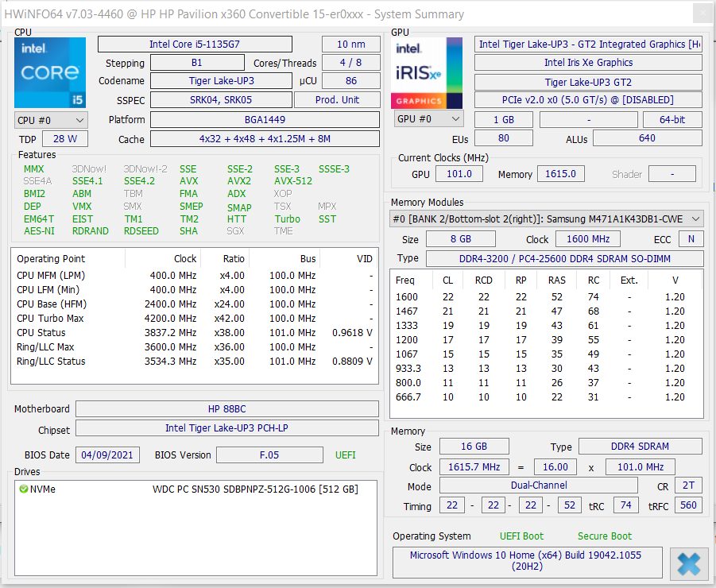Click the motherboard HP 88BC field
Screen dimensions: 716x588
(x=227, y=408)
